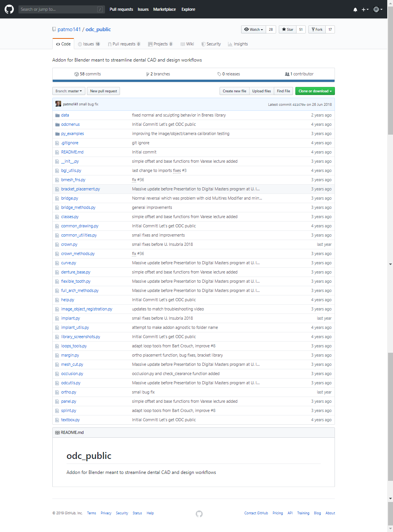Switch to the Insights tab
This screenshot has width=393, height=532.
click(238, 44)
